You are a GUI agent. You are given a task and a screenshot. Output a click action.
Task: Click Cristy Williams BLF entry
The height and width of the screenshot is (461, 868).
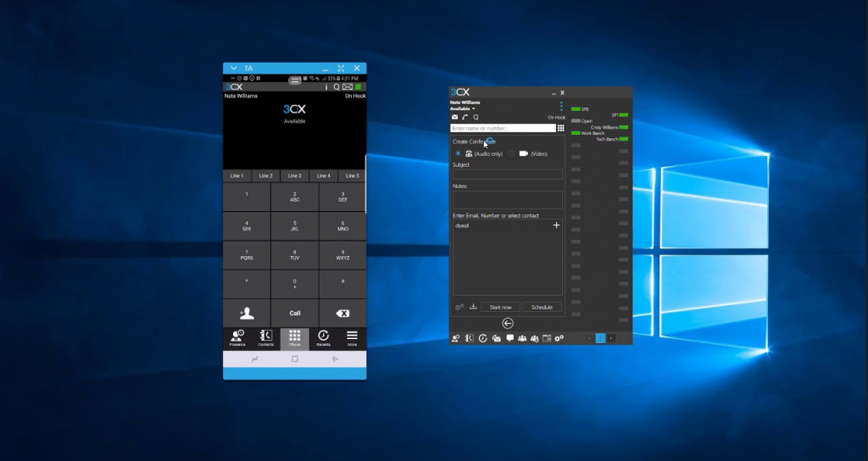(x=609, y=127)
